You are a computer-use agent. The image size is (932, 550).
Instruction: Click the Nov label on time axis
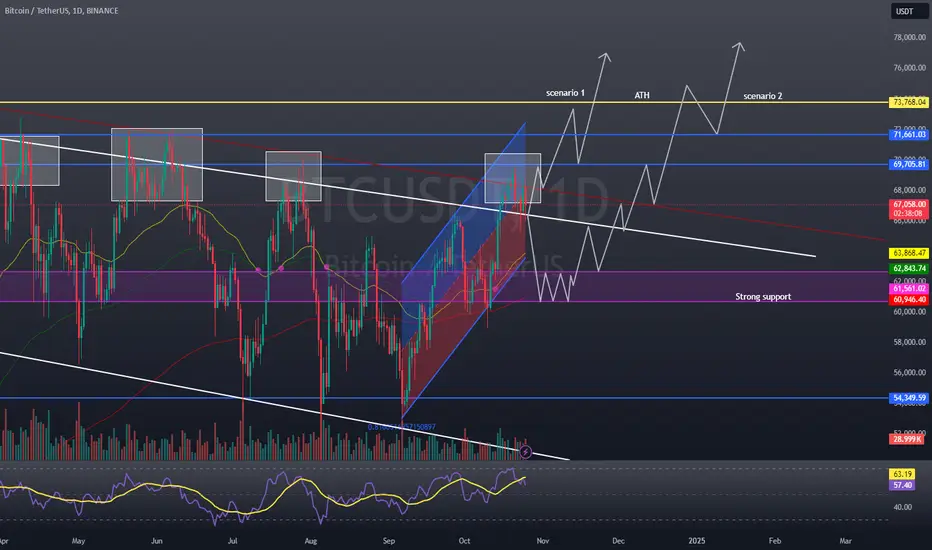(543, 541)
